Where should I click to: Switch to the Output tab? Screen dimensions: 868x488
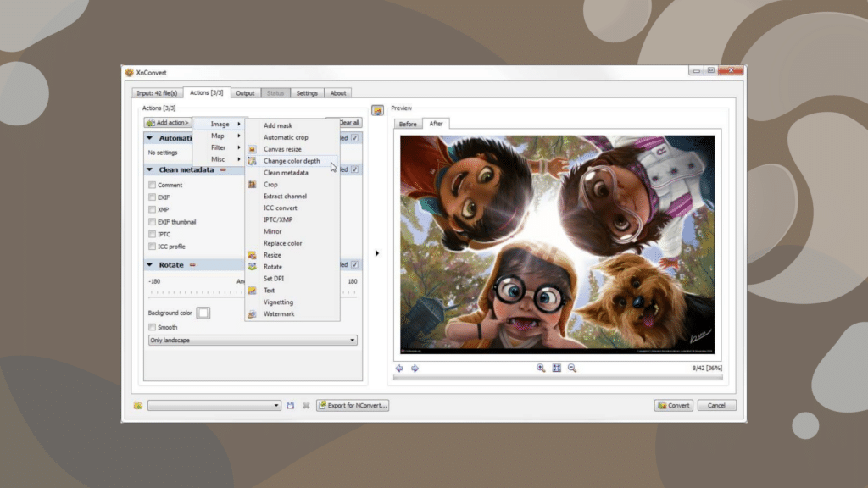pos(245,93)
